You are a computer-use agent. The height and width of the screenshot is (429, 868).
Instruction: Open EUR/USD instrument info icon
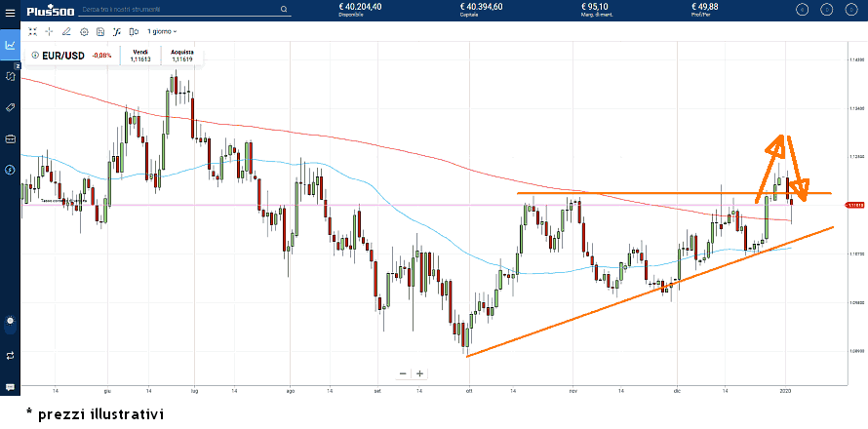(35, 55)
